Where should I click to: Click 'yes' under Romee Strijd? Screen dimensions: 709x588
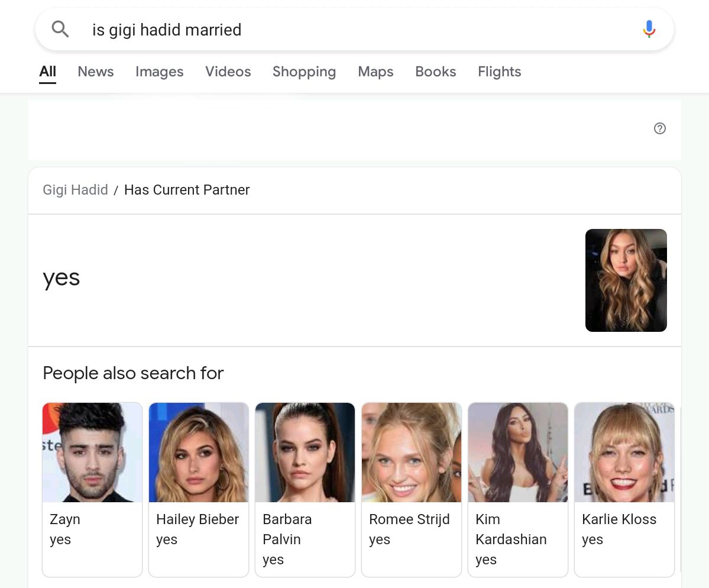point(380,539)
